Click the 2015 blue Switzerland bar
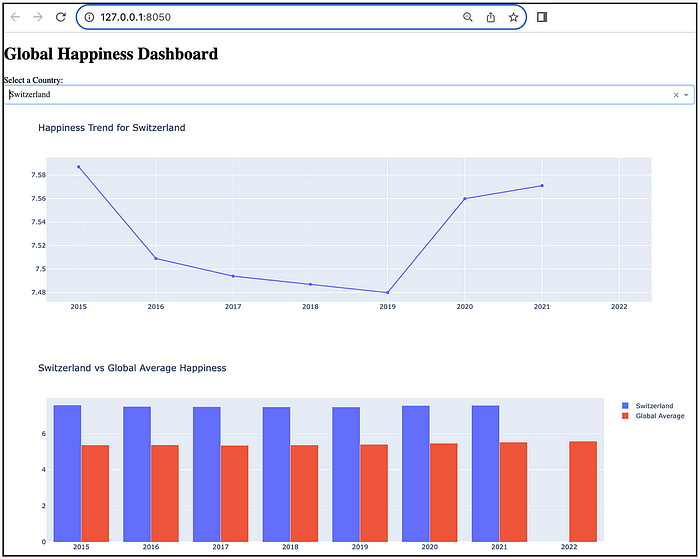 click(67, 473)
